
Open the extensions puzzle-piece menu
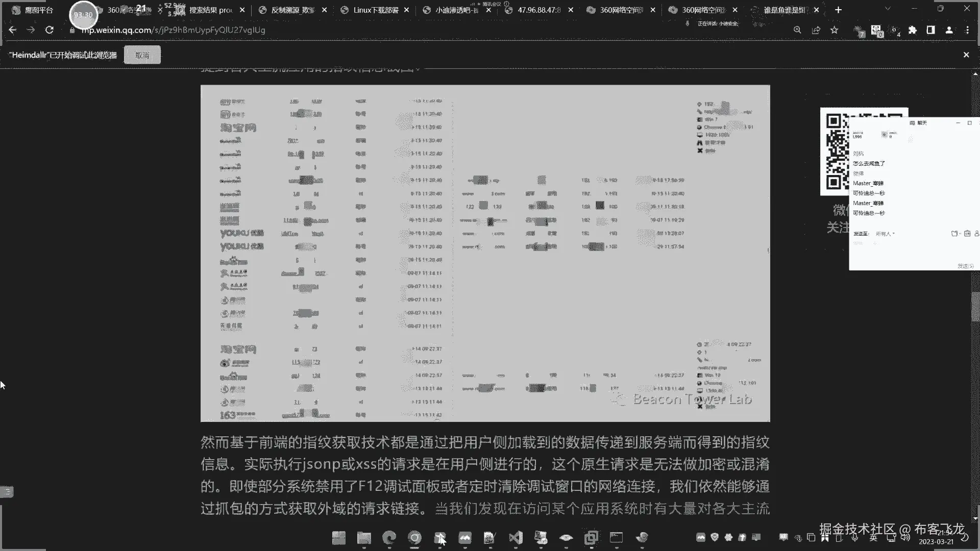pyautogui.click(x=913, y=30)
